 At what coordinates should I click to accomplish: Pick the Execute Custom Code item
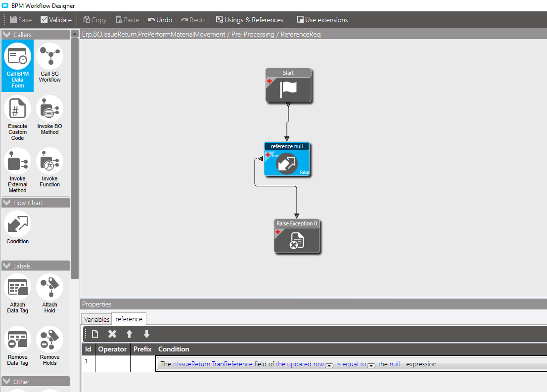(17, 118)
